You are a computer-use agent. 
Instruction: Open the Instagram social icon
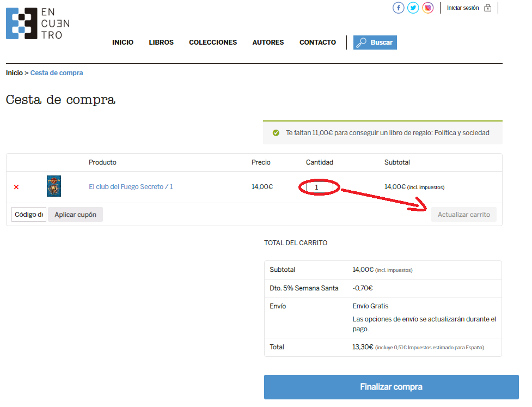pyautogui.click(x=428, y=8)
